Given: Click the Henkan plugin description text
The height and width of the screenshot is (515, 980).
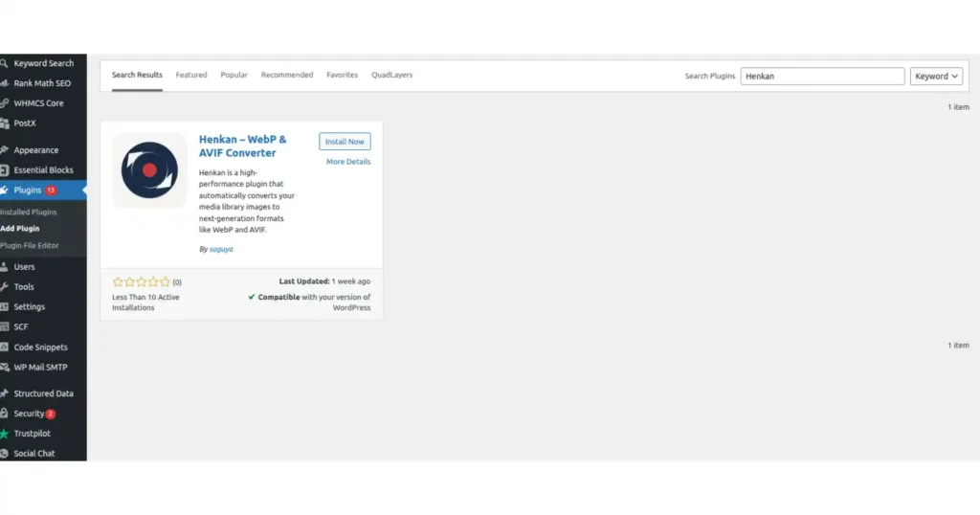Looking at the screenshot, I should tap(247, 201).
